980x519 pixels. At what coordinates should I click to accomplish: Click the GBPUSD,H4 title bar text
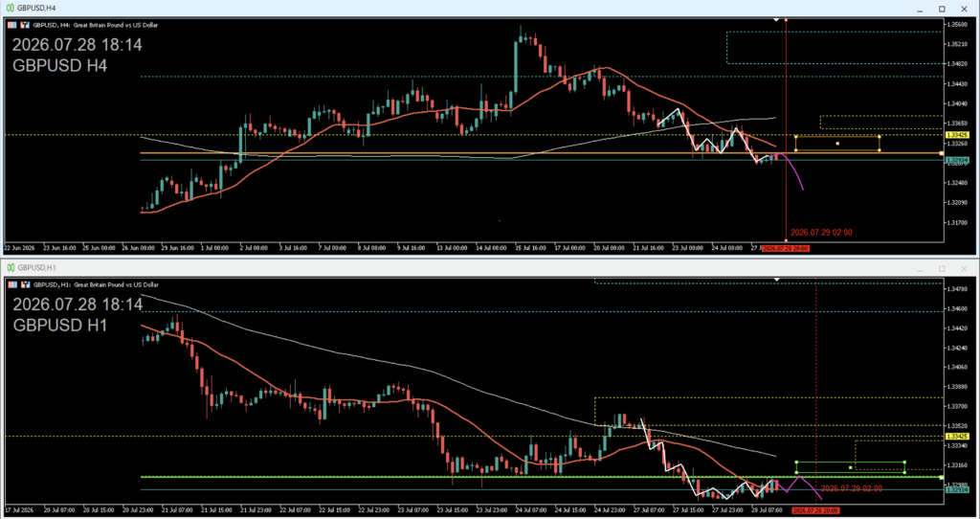36,8
